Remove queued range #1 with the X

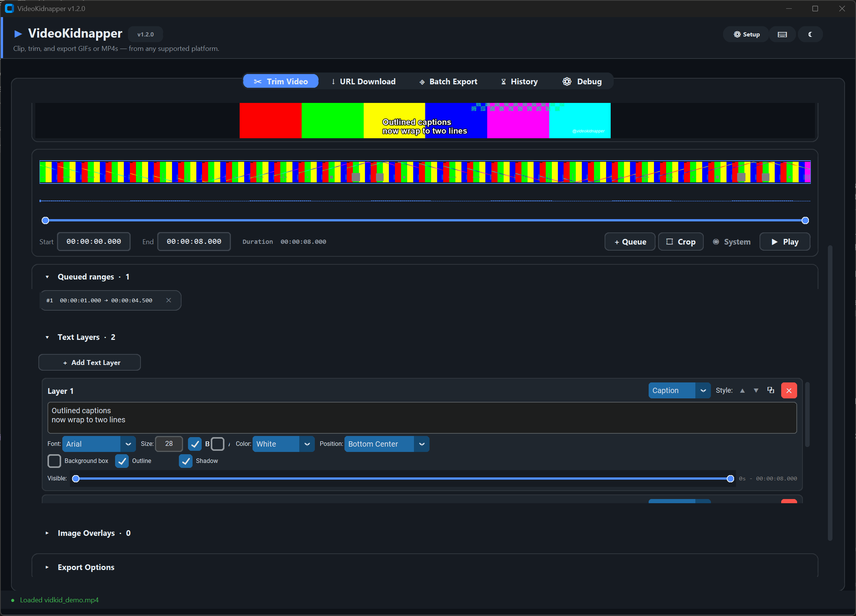pos(169,300)
